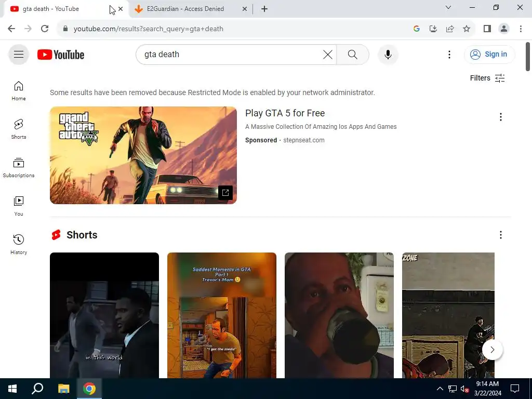Image resolution: width=532 pixels, height=399 pixels.
Task: Close the gta death YouTube tab
Action: [121, 9]
